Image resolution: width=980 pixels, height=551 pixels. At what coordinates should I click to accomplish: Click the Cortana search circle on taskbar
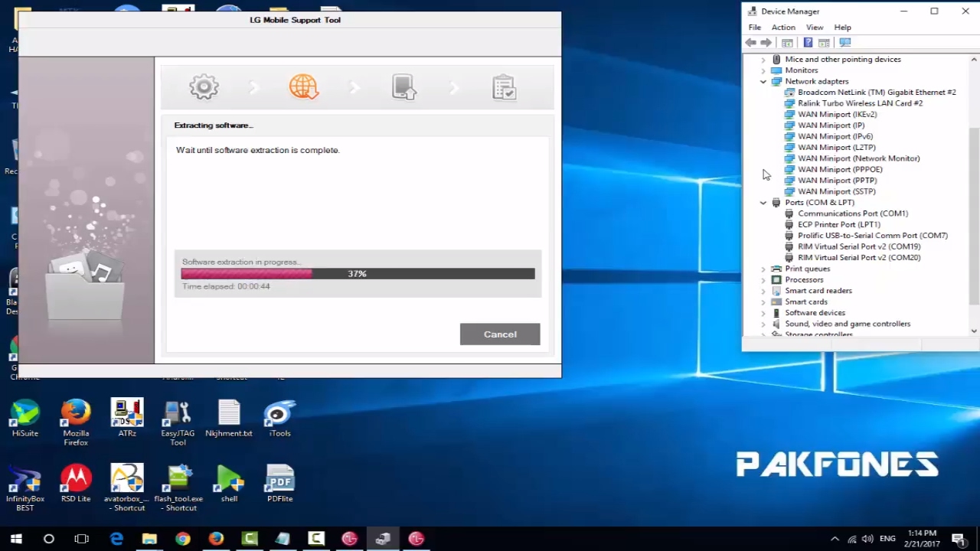(x=49, y=539)
